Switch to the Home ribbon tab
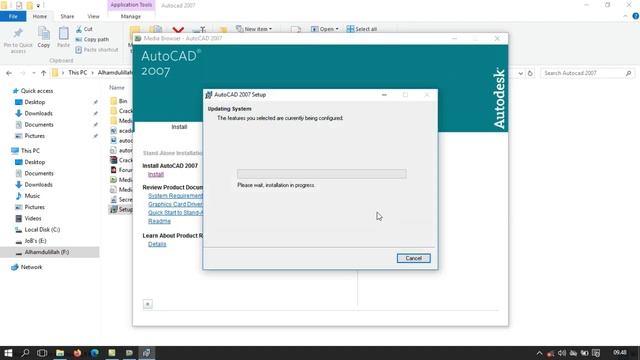 click(40, 16)
